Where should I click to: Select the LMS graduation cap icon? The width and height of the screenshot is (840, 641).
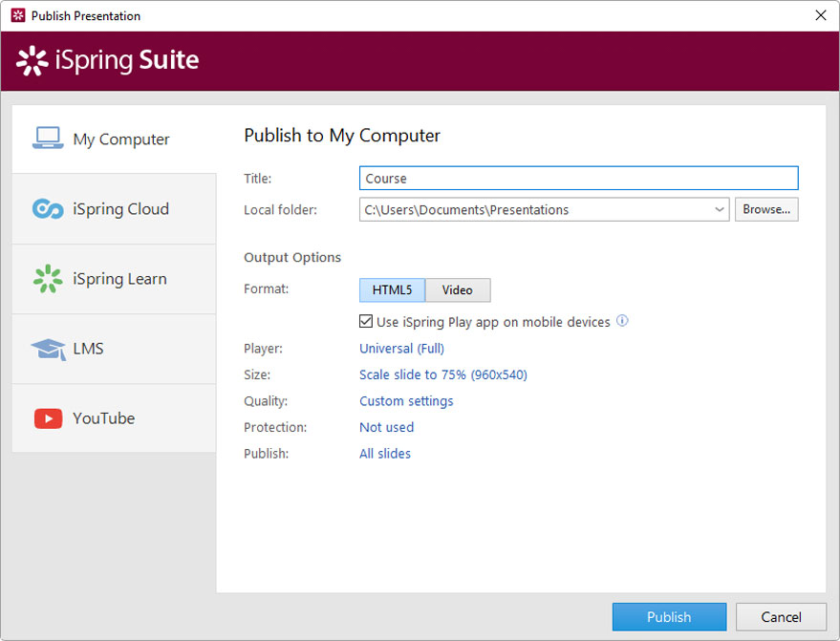click(x=49, y=348)
